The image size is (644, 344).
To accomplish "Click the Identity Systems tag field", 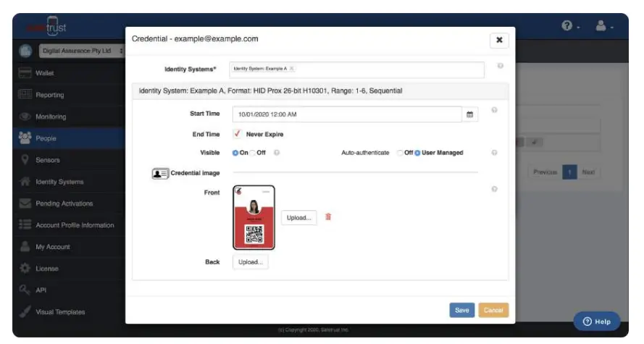I will point(357,70).
